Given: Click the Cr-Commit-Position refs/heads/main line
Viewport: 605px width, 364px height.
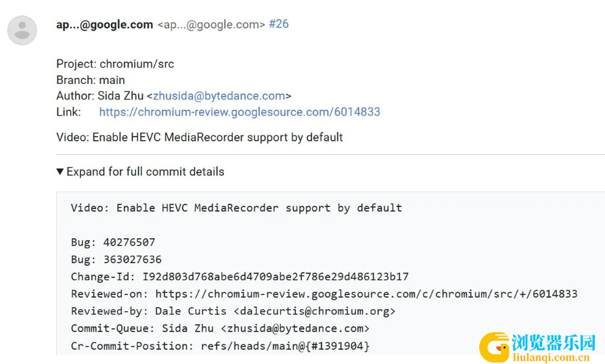Looking at the screenshot, I should pyautogui.click(x=221, y=346).
